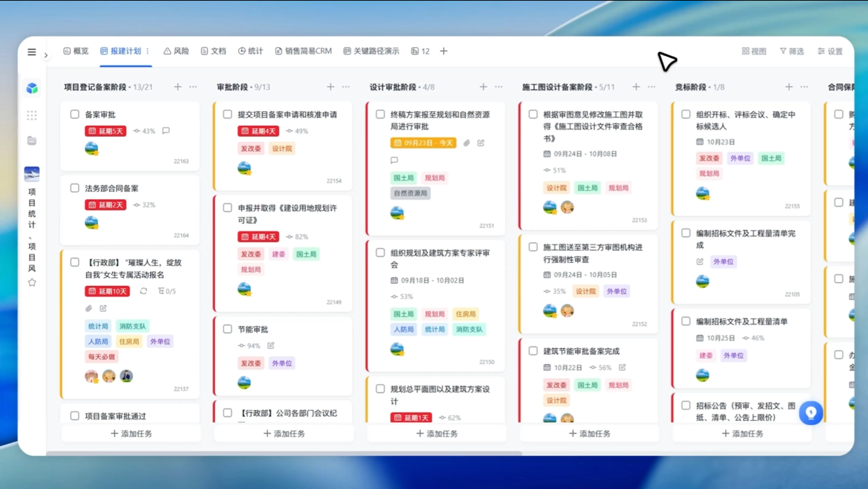
Task: Click comment icon on 备案审批 card
Action: coord(166,131)
